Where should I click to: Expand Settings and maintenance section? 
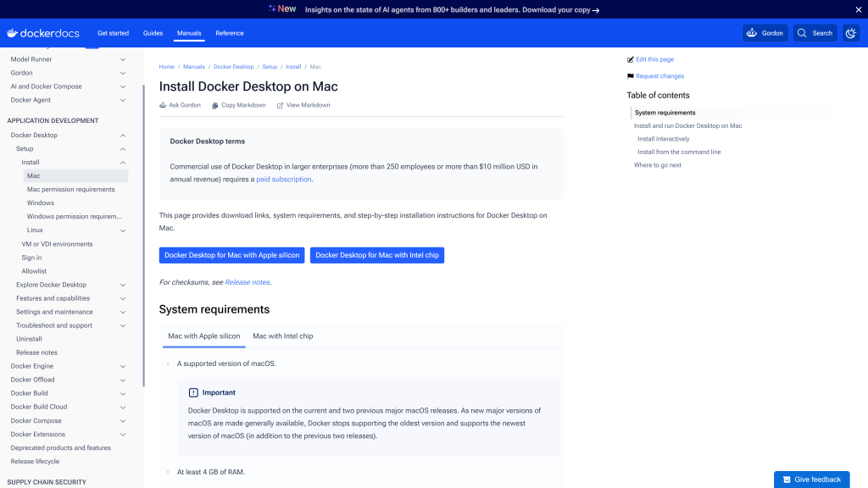click(123, 312)
